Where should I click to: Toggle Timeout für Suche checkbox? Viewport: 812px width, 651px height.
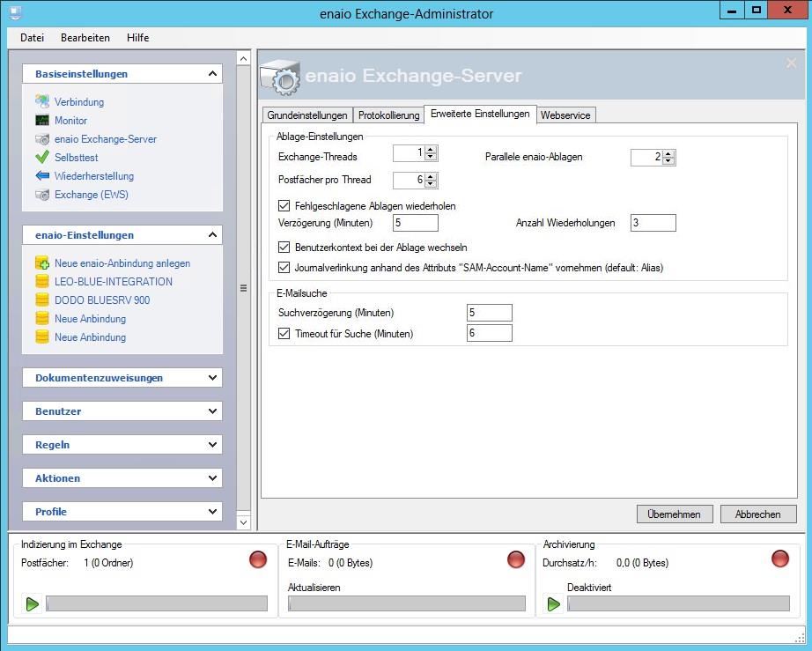(x=284, y=334)
